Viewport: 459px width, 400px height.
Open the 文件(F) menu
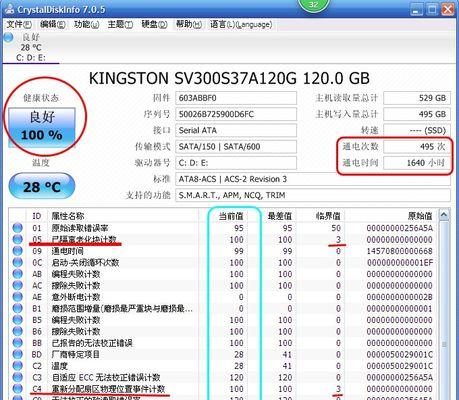tap(19, 24)
